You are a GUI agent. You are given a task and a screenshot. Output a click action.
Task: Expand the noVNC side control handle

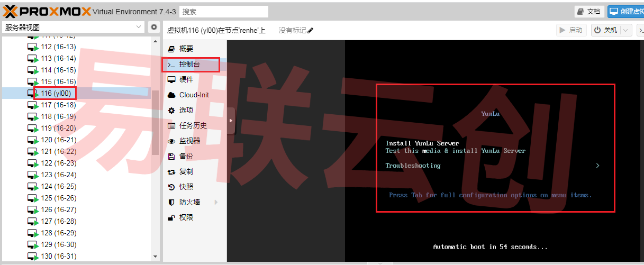coord(231,121)
